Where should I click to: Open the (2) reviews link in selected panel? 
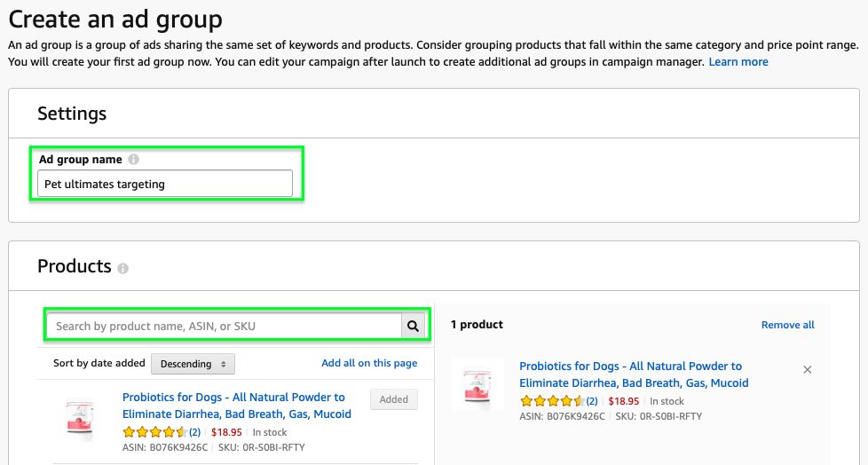click(x=591, y=401)
